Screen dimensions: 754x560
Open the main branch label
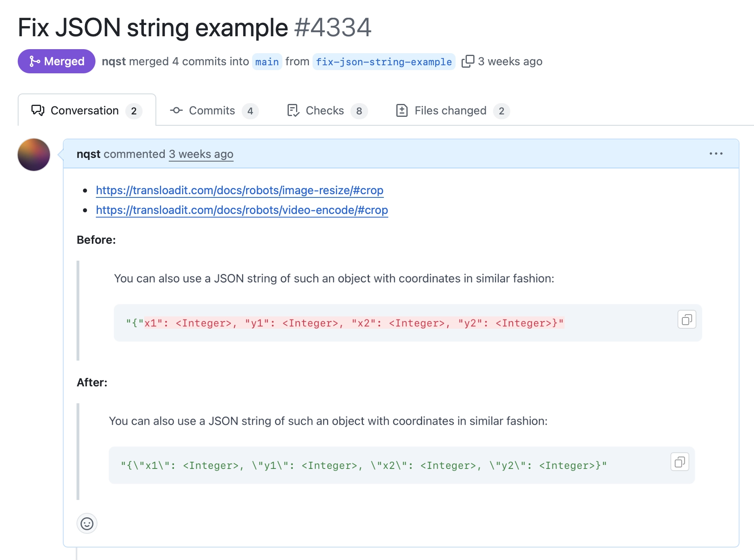tap(267, 61)
